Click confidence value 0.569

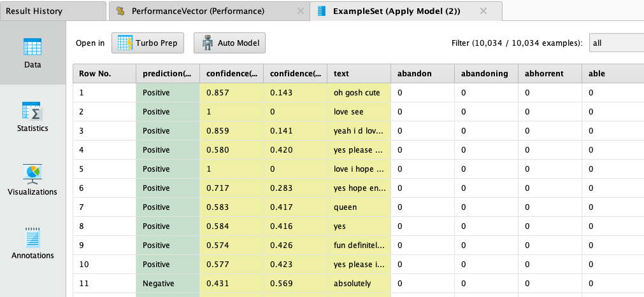coord(296,284)
